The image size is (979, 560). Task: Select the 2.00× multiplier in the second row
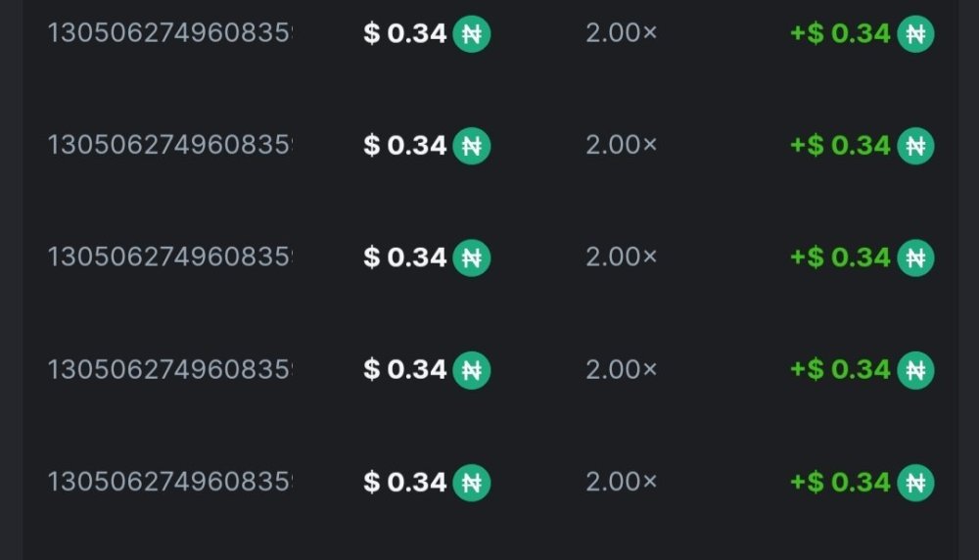point(622,146)
